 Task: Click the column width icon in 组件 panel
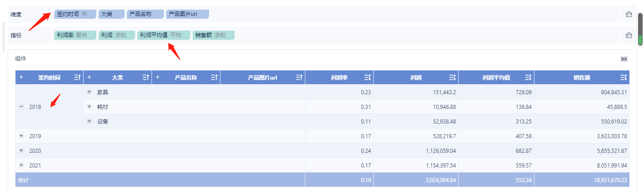coord(624,59)
